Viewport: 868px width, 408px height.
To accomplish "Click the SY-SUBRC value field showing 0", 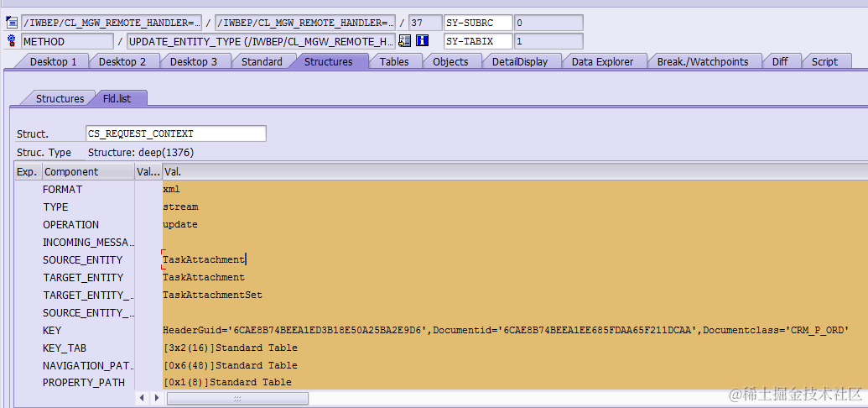I will (x=548, y=23).
